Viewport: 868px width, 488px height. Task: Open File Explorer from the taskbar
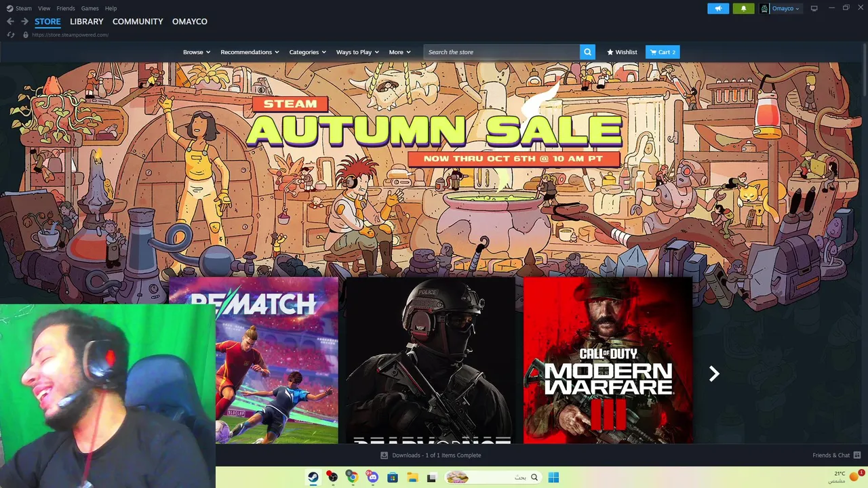click(x=412, y=477)
